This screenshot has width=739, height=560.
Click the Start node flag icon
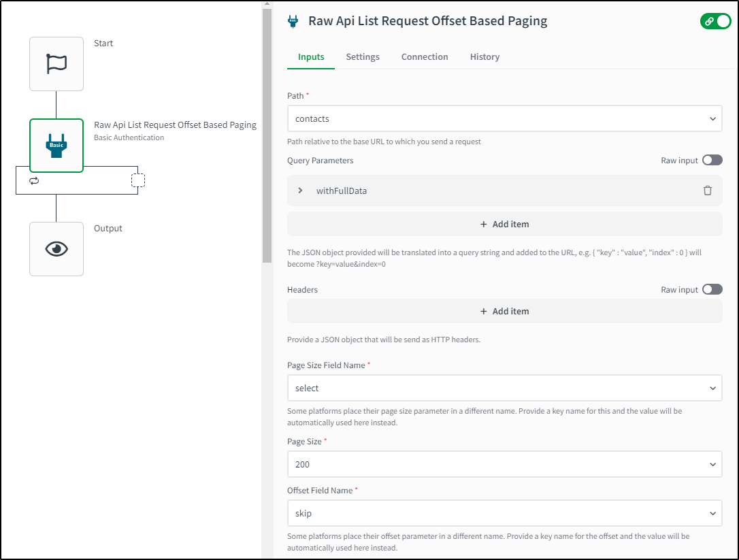[x=56, y=63]
